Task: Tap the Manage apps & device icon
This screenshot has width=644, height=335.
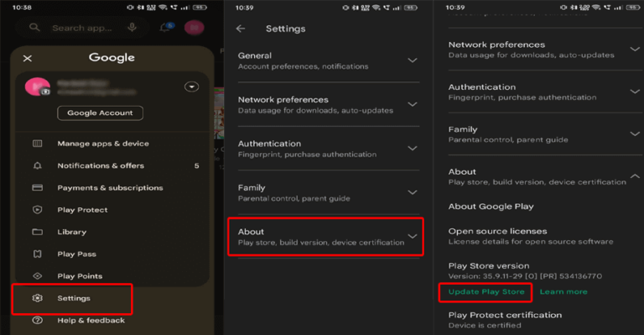Action: pos(38,144)
